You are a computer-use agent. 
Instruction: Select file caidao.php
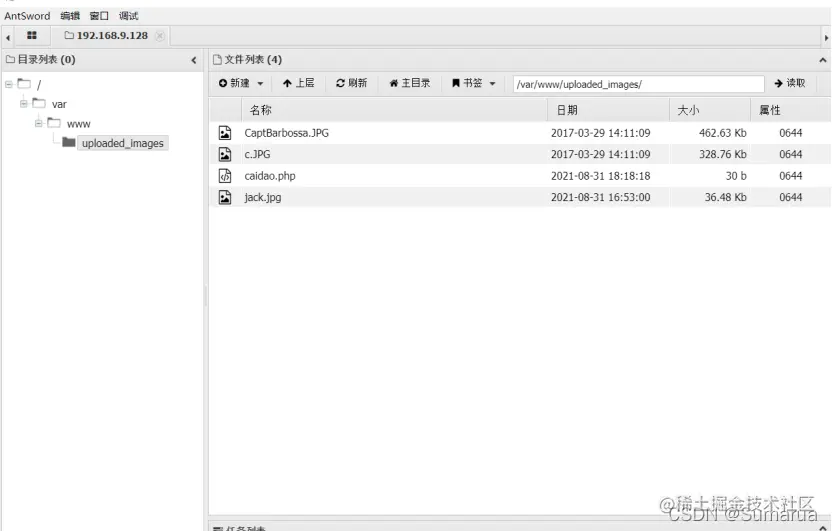point(270,176)
